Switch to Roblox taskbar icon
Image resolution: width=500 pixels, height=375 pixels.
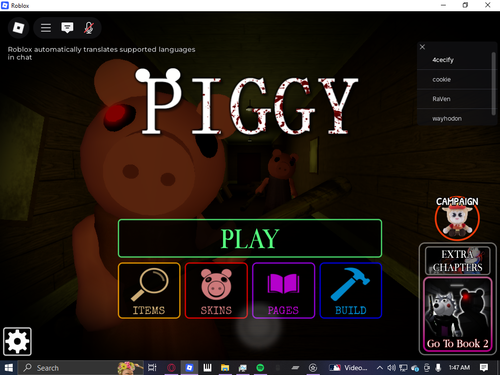(x=189, y=368)
